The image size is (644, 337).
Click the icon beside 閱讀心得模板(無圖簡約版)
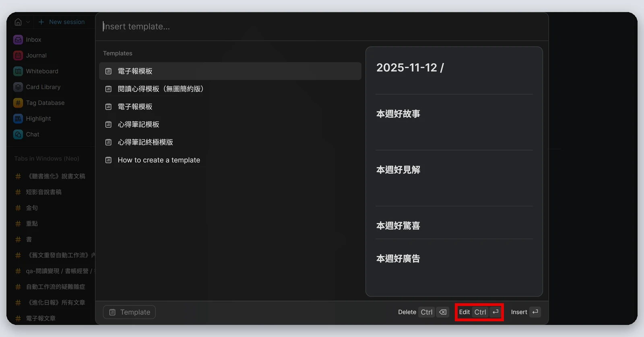coord(108,89)
